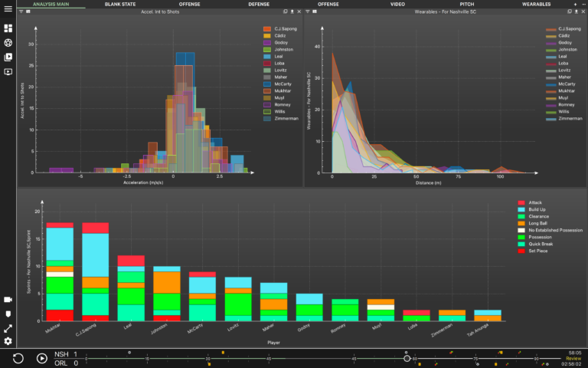Select the soccer ball icon in sidebar

8,43
